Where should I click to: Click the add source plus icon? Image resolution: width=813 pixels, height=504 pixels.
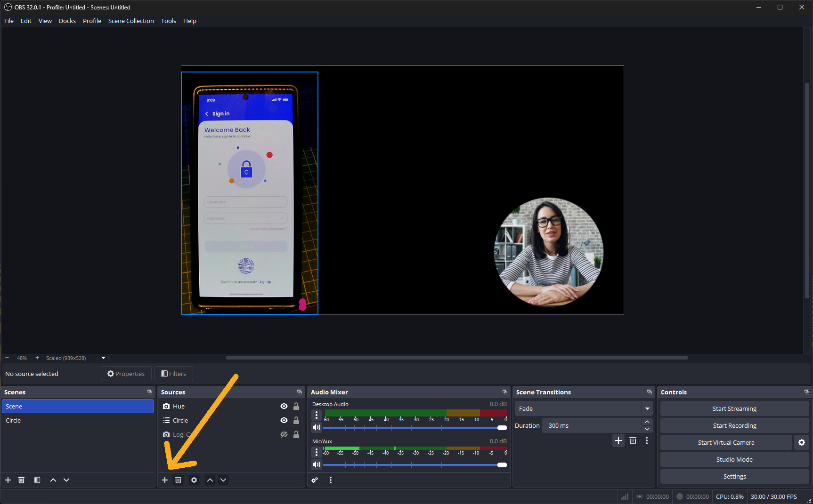(165, 480)
